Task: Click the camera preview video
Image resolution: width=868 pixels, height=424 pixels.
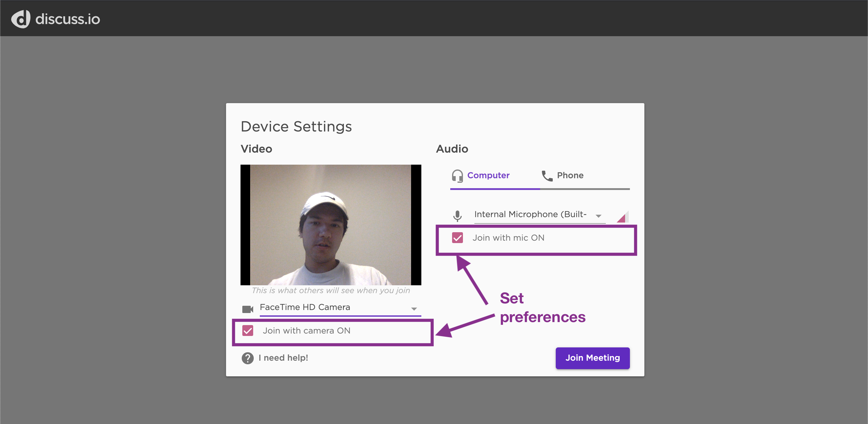Action: tap(331, 225)
